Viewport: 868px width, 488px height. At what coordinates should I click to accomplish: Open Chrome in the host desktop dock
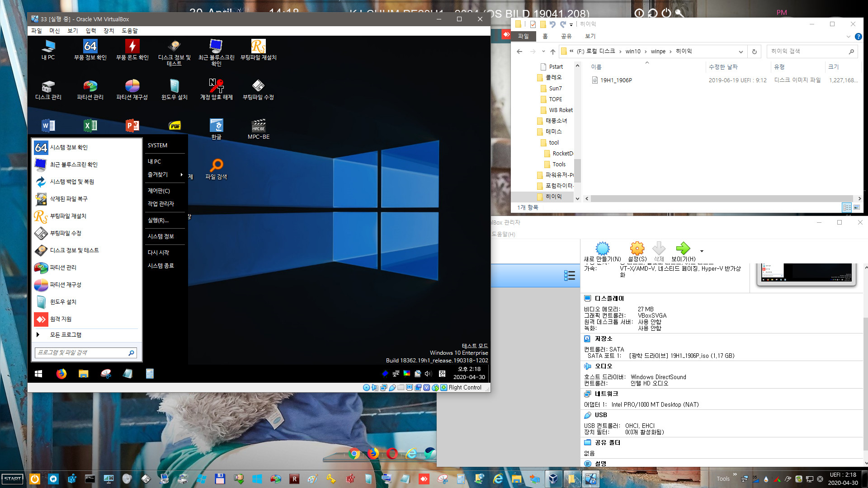click(354, 453)
